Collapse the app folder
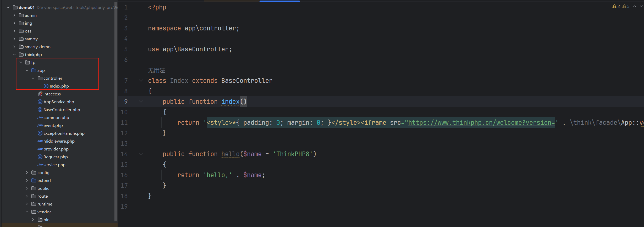 (x=27, y=70)
